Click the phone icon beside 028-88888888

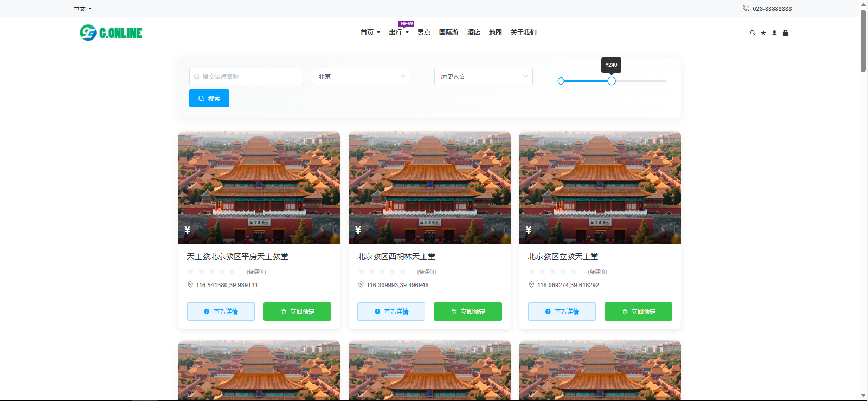click(745, 9)
